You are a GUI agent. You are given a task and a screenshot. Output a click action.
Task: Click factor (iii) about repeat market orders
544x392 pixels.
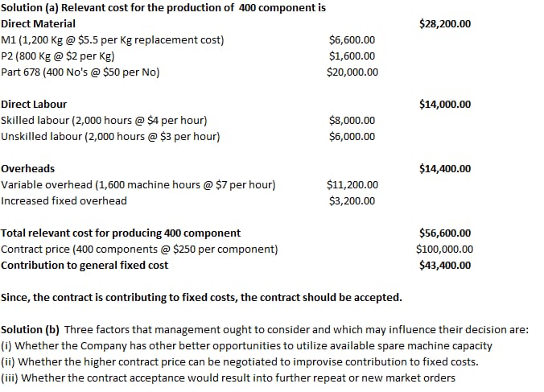(228, 378)
